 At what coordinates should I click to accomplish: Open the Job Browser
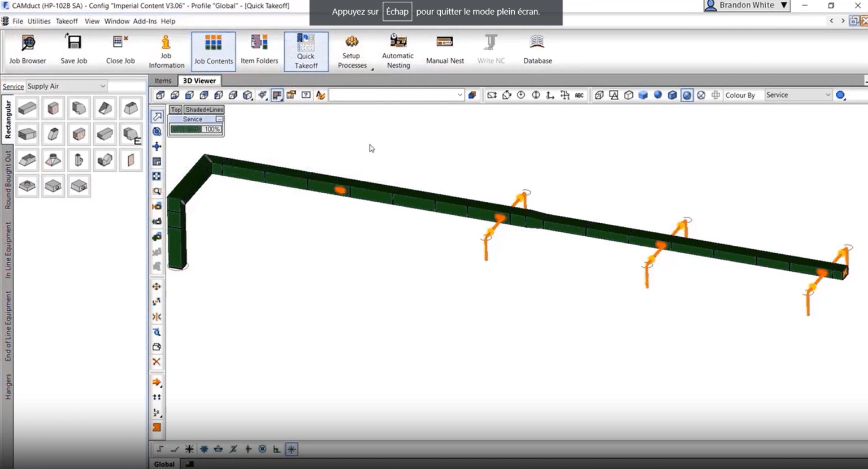click(27, 50)
